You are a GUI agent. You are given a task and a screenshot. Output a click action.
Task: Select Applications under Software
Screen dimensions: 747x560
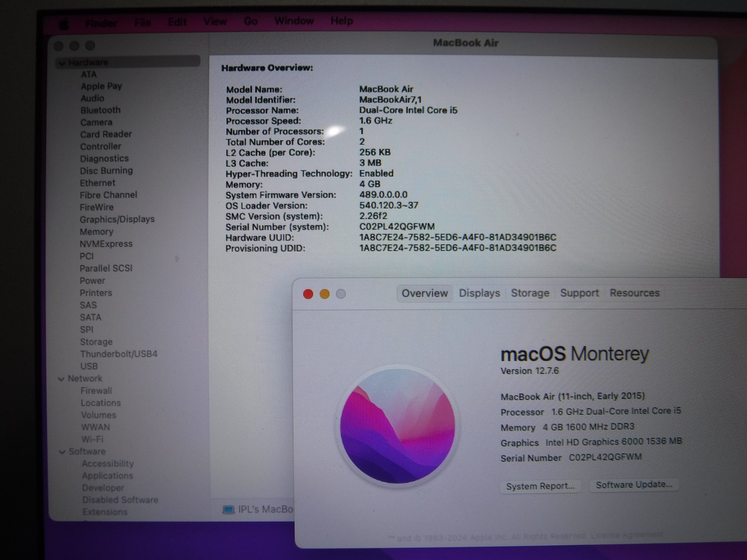[107, 476]
